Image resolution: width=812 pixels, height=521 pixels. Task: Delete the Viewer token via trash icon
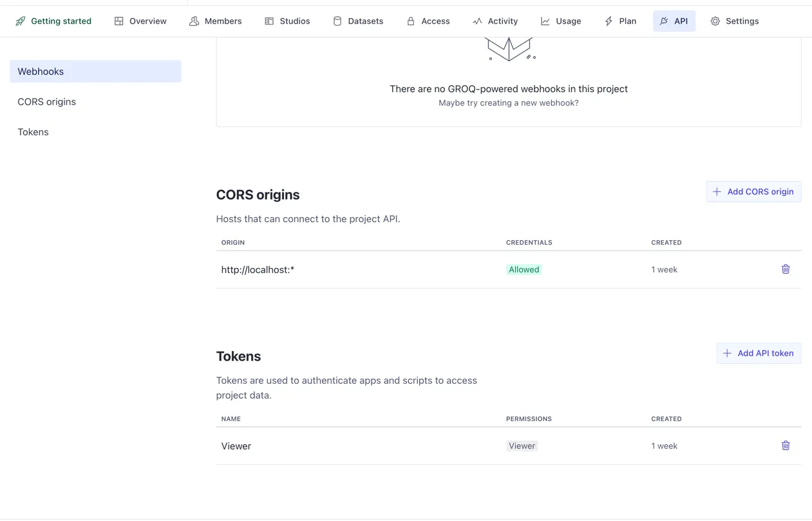tap(785, 446)
